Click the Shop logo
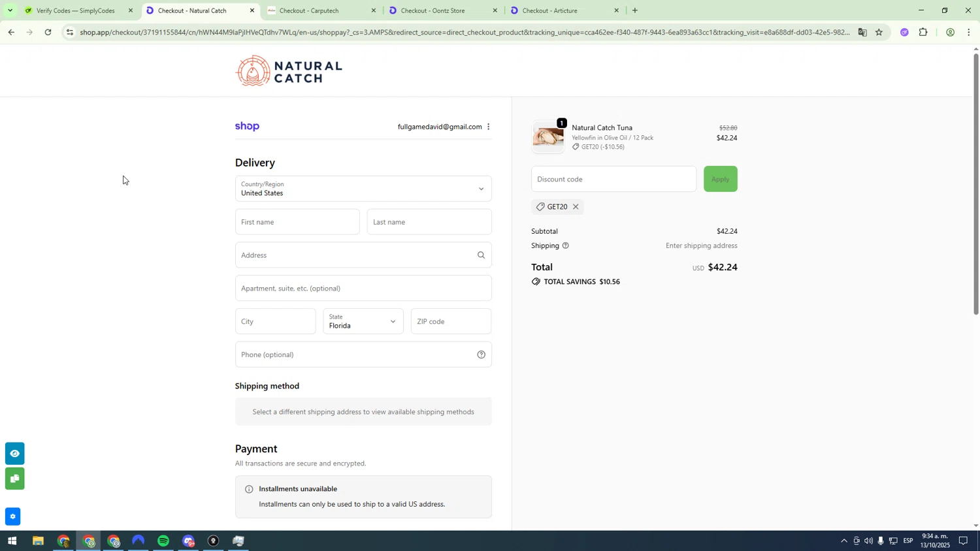This screenshot has height=551, width=980. click(247, 126)
